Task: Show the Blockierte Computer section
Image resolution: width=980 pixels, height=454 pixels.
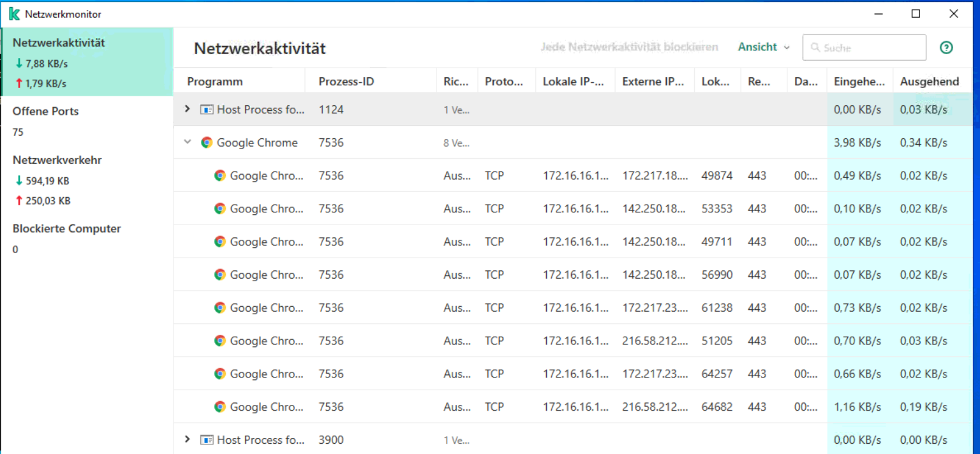Action: point(66,229)
